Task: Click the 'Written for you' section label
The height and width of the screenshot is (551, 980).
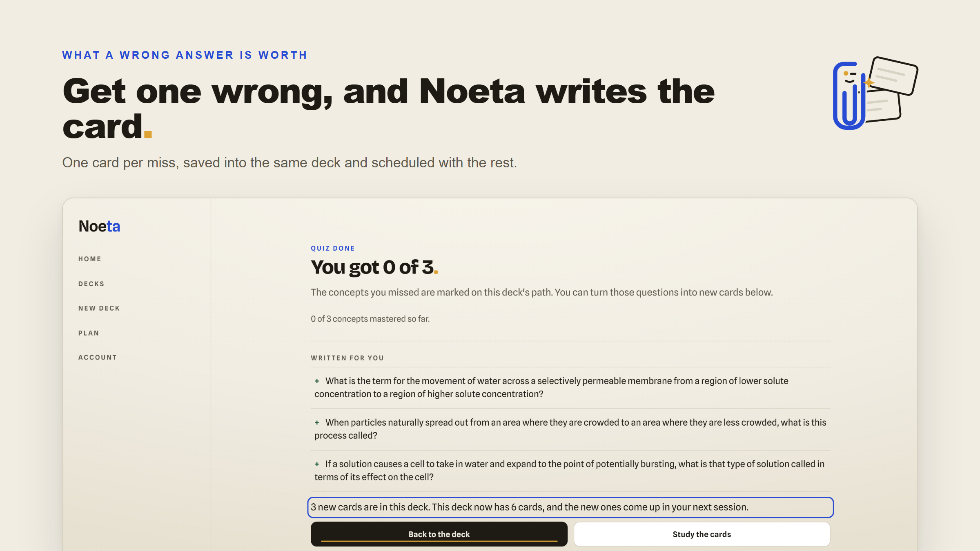Action: tap(347, 358)
